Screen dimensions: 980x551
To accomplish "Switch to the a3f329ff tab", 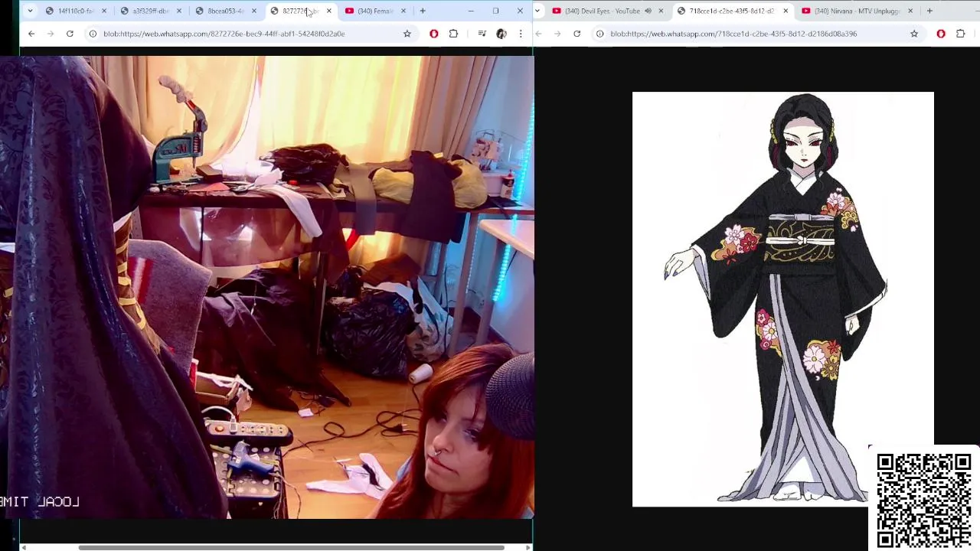I will 151,11.
